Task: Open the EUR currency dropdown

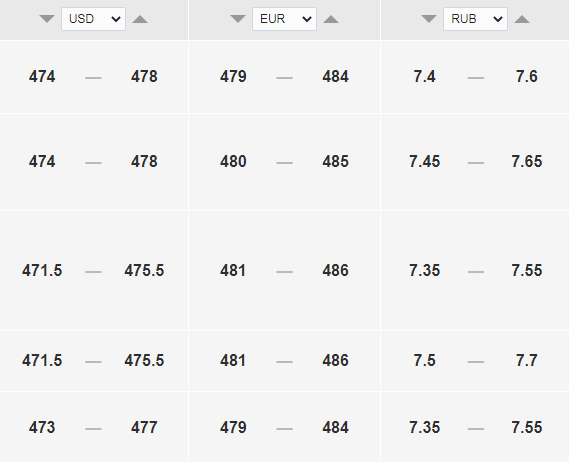Action: click(x=284, y=19)
